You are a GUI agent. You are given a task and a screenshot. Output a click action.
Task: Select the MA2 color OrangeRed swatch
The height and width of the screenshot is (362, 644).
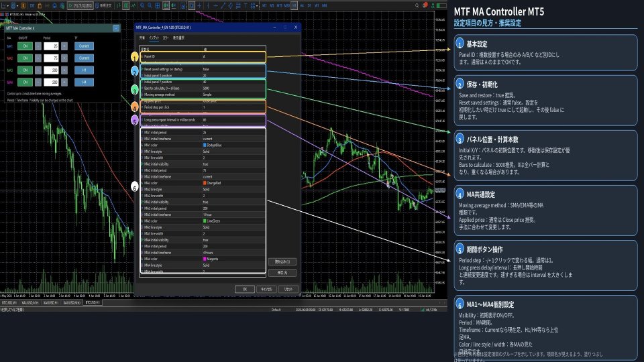point(205,183)
